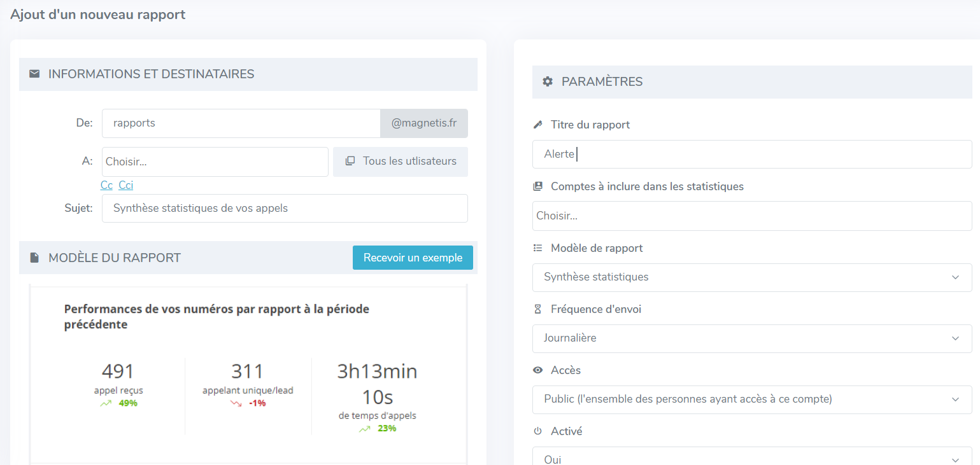Image resolution: width=980 pixels, height=465 pixels.
Task: Add a Cci recipient link
Action: click(126, 185)
